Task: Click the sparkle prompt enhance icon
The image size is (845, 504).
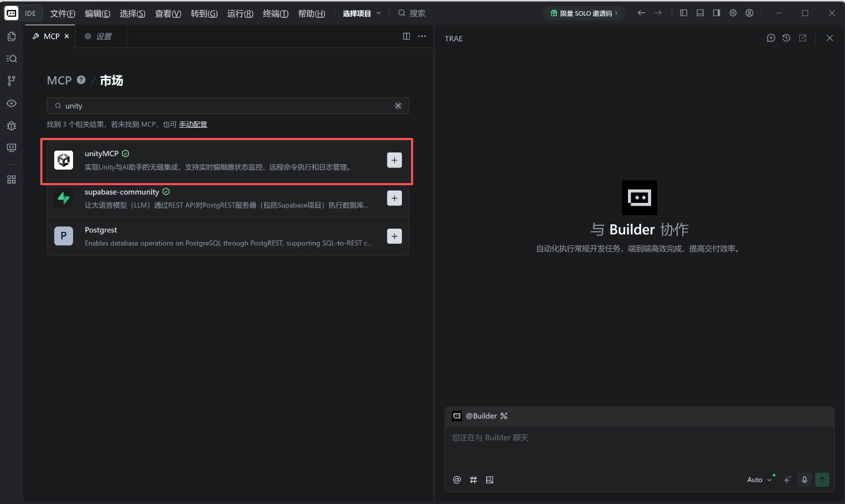Action: click(787, 480)
